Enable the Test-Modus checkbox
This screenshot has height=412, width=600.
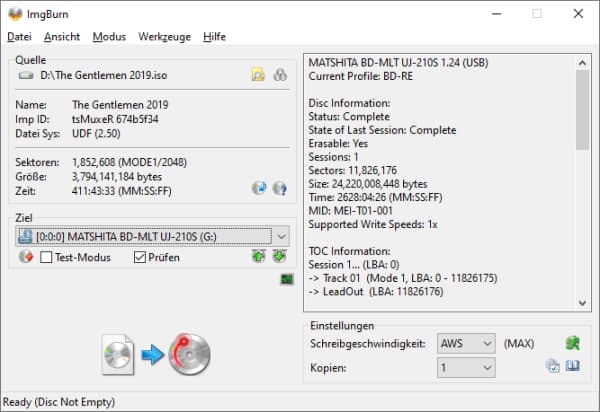coord(46,257)
